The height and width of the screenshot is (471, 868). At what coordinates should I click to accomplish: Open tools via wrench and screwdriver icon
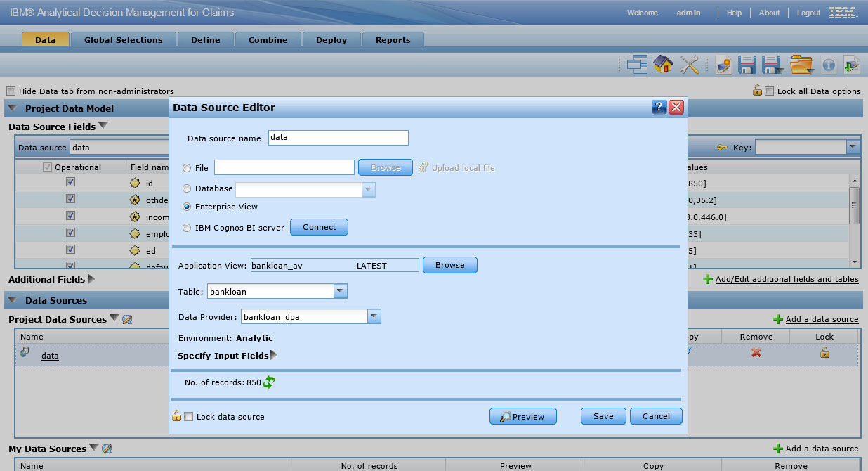point(690,65)
